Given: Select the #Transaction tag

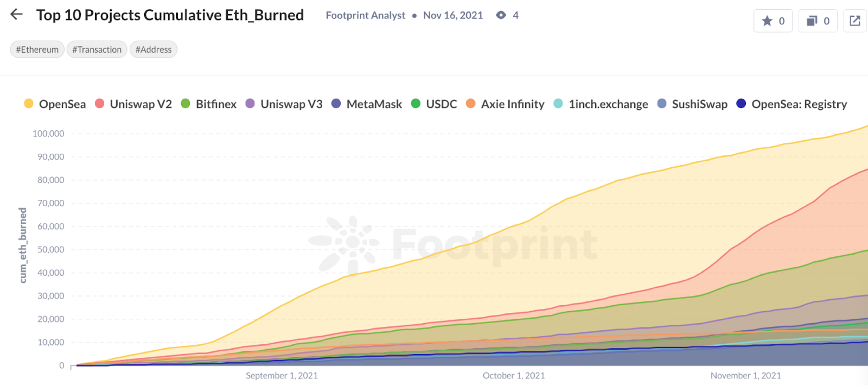Looking at the screenshot, I should (97, 49).
